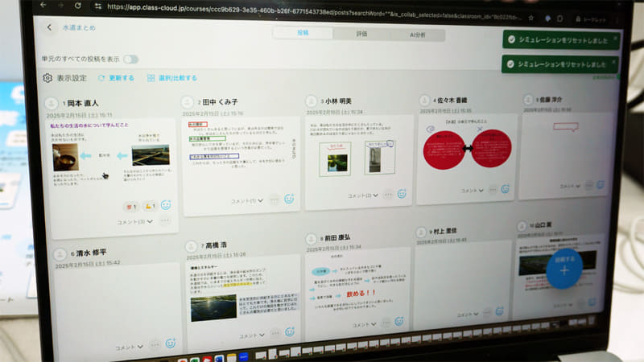Add emoji reaction on 前田 康弘's post
644x362 pixels.
(x=398, y=321)
